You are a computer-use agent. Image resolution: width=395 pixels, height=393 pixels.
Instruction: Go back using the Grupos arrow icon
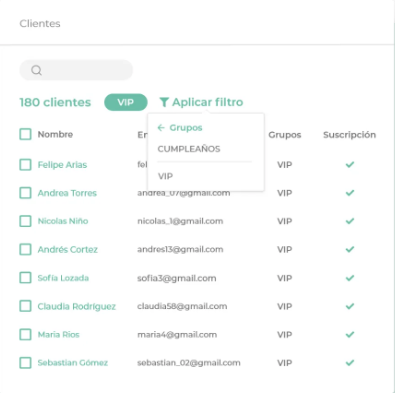[x=161, y=128]
